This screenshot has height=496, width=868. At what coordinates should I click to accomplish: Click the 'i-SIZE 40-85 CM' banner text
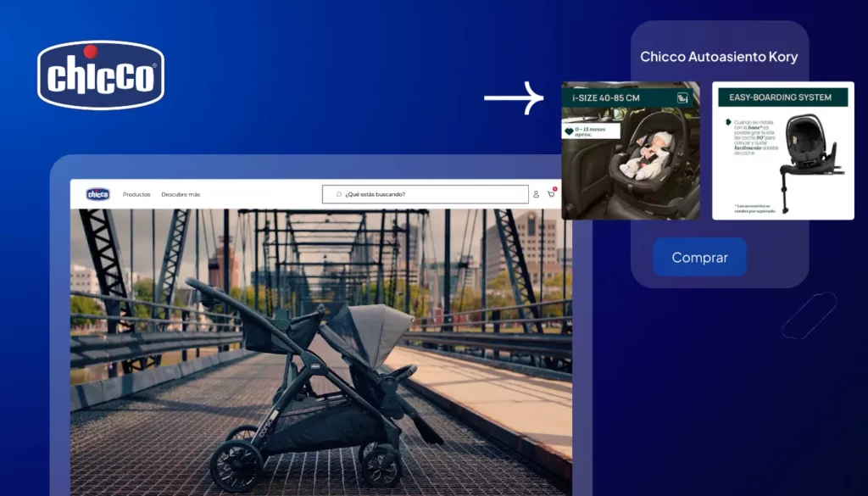tap(607, 98)
